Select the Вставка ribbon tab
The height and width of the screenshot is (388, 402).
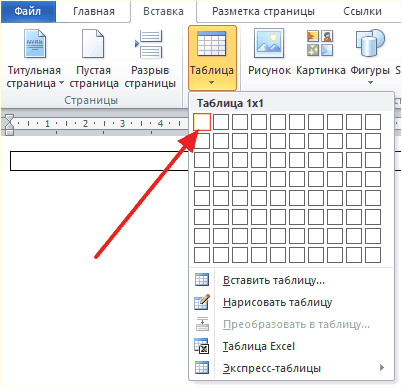(x=163, y=11)
